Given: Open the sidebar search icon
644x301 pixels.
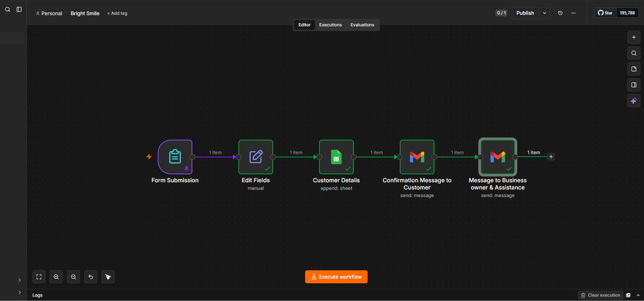Looking at the screenshot, I should pos(8,9).
